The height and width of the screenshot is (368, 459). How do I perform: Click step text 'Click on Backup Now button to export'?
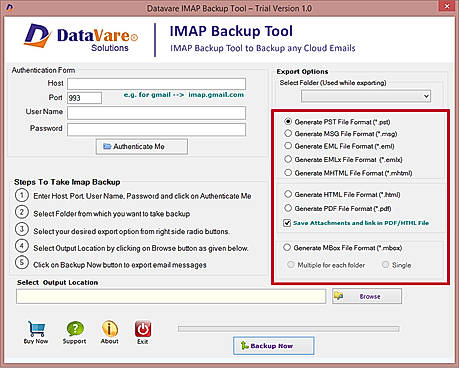[x=120, y=265]
